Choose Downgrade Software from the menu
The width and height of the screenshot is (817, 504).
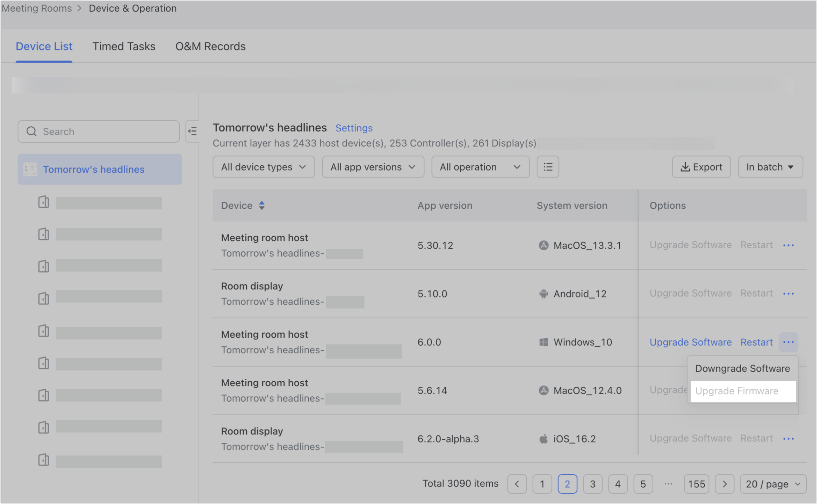coord(742,368)
